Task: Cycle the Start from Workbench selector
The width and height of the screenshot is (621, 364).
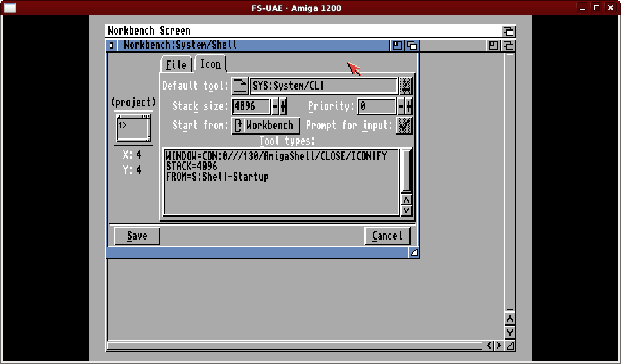Action: pos(266,126)
